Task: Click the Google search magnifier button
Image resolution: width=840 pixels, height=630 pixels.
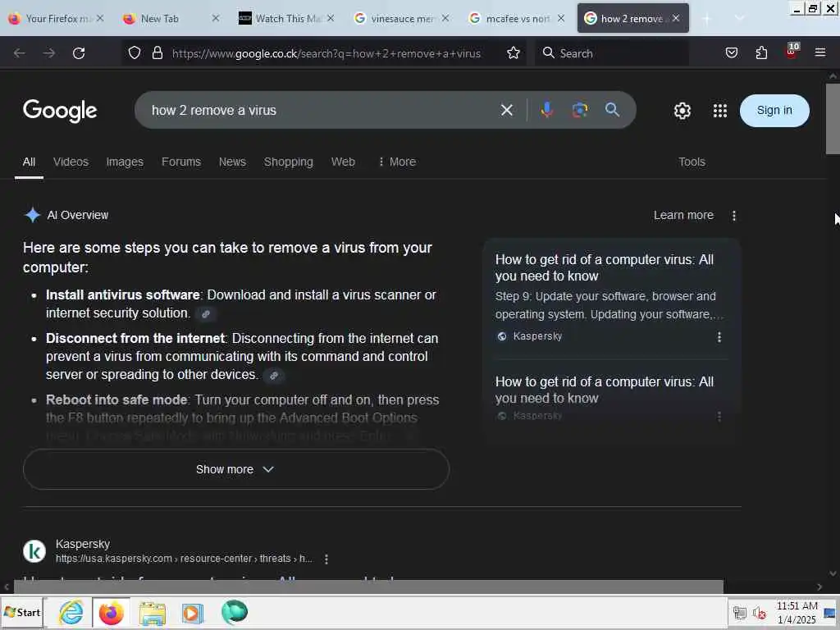Action: pos(612,110)
